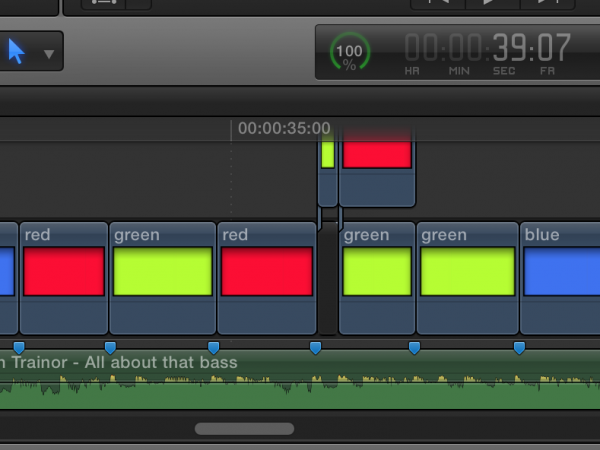Screen dimensions: 600x450
Task: Select the red connected clip above the storyline
Action: [377, 168]
